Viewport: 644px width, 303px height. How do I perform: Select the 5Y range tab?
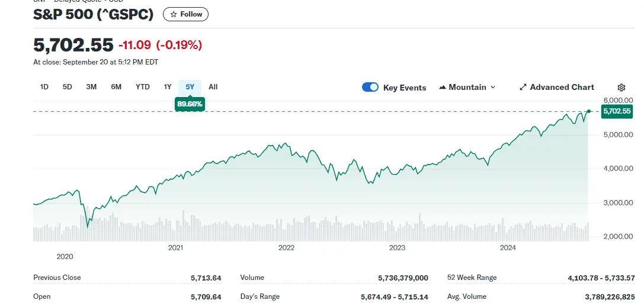tap(190, 87)
